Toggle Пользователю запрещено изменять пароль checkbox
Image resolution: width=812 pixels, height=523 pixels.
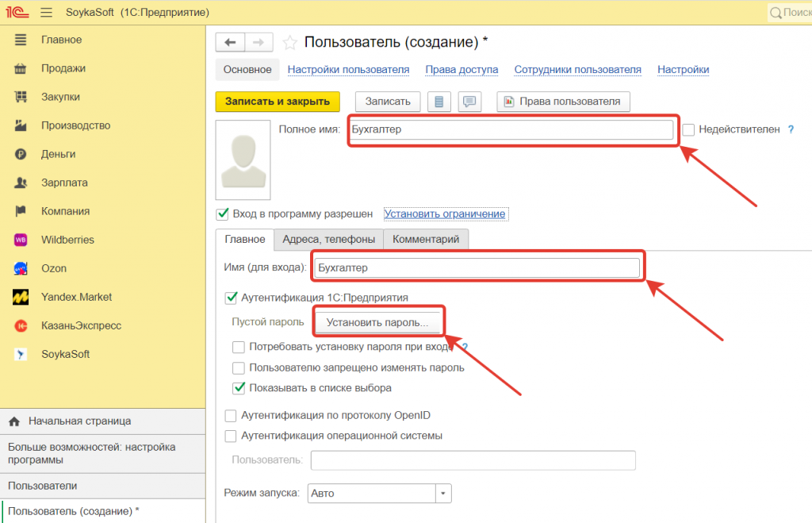pyautogui.click(x=239, y=367)
